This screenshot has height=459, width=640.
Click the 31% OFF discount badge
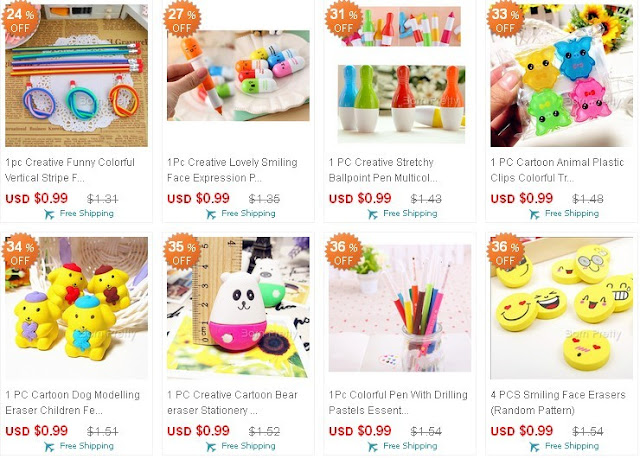[x=343, y=20]
